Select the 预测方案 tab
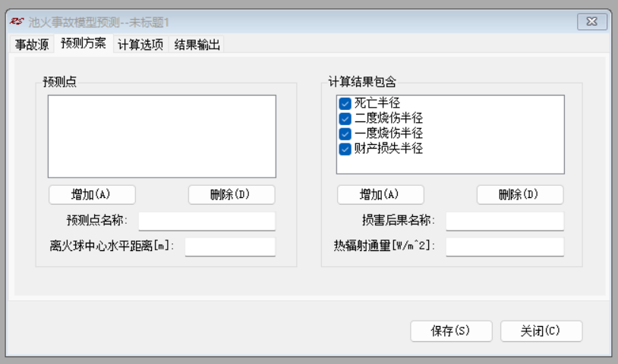 83,44
